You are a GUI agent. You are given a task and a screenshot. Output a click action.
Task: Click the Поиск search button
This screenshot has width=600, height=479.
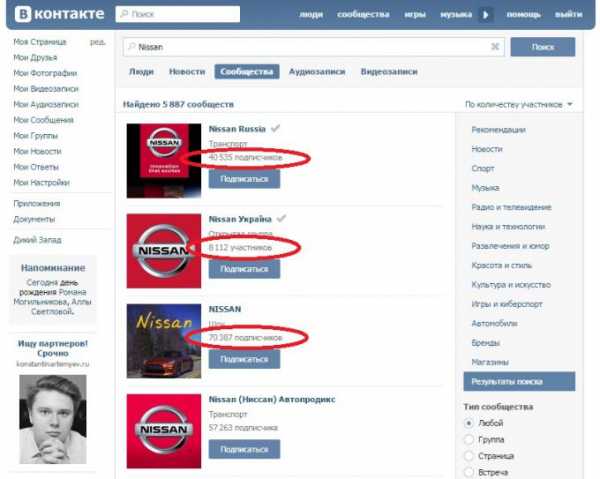pos(543,47)
